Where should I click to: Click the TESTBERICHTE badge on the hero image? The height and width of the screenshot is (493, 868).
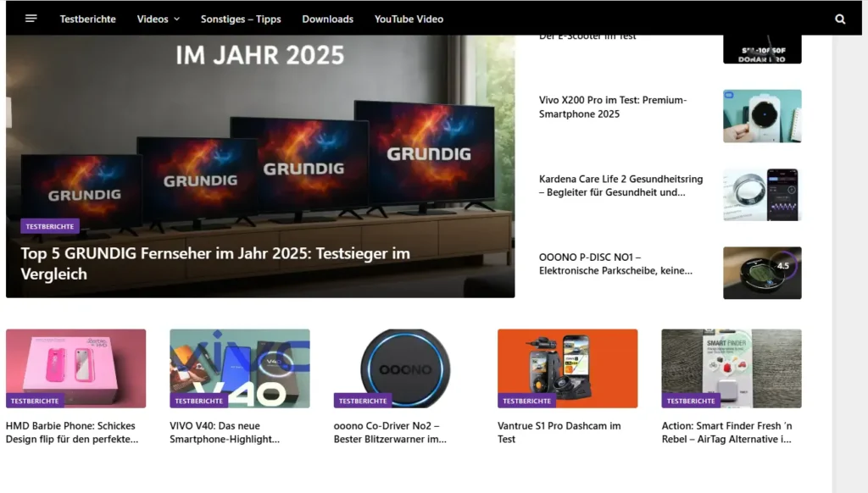[50, 226]
